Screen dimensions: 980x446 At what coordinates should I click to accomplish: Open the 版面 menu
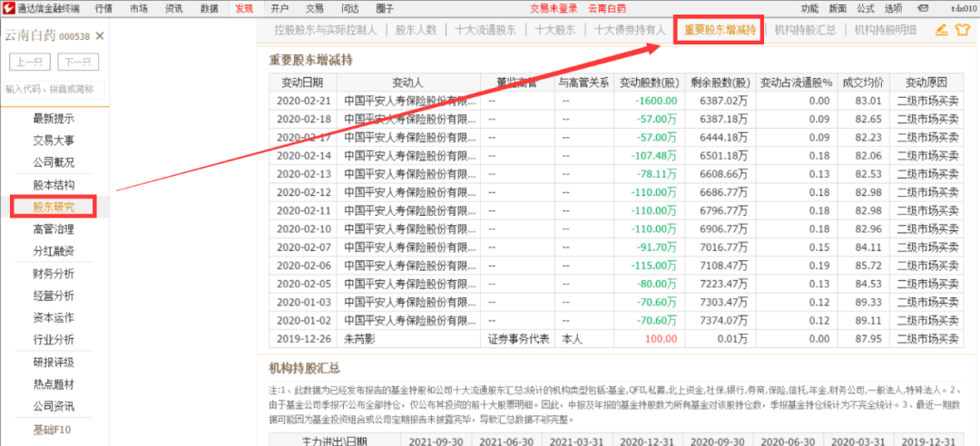[x=838, y=8]
